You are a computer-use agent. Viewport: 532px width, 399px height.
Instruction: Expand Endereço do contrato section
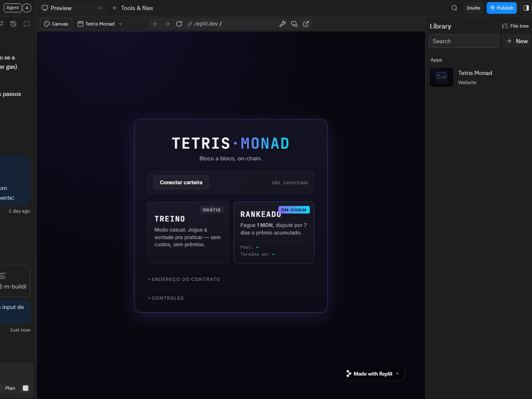(x=184, y=279)
